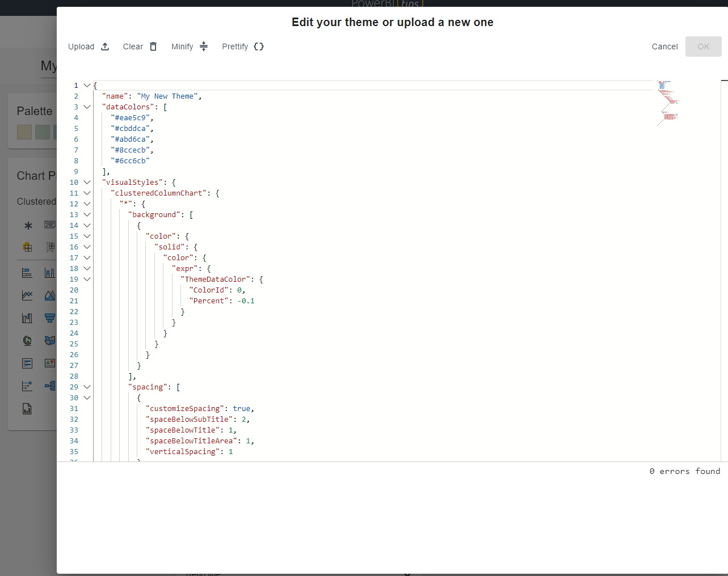Click the Prettify curly braces icon
728x576 pixels.
pos(259,46)
